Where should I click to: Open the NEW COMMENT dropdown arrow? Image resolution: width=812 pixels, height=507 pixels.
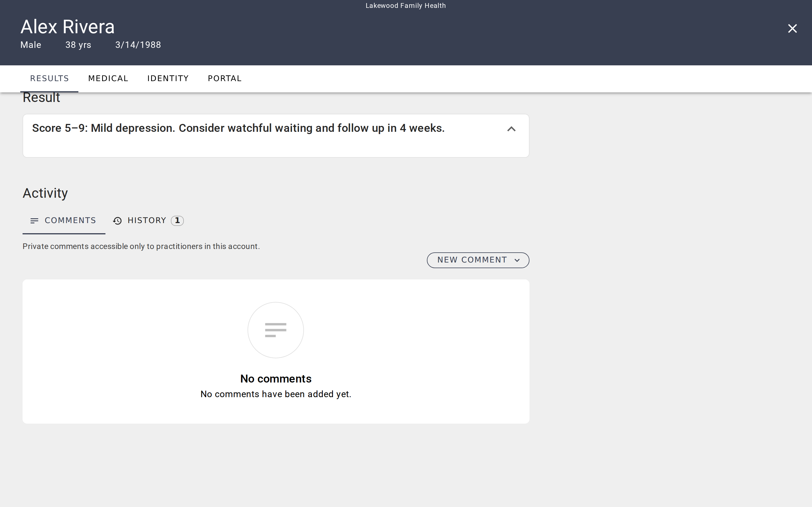tap(517, 260)
